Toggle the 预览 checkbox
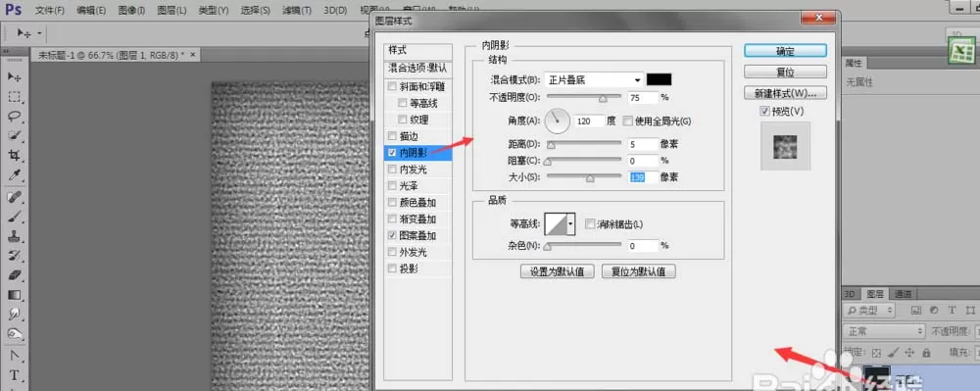Image resolution: width=980 pixels, height=391 pixels. [765, 111]
